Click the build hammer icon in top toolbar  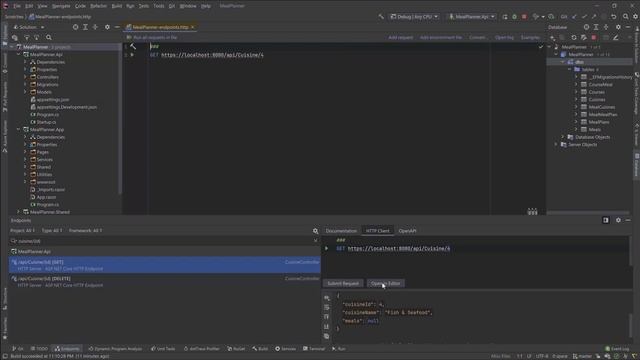click(381, 17)
